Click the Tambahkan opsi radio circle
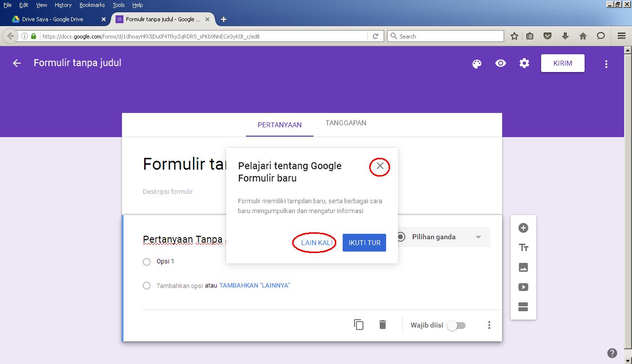 (x=147, y=286)
